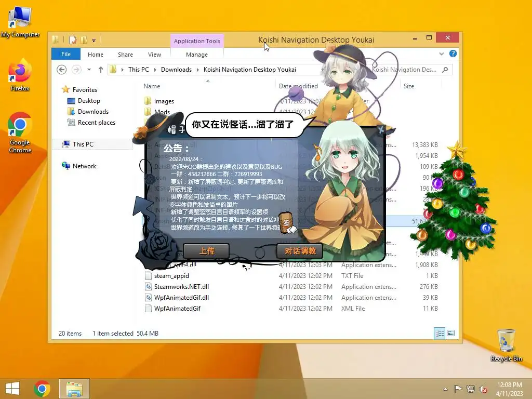
Task: Click the 上传 upload button
Action: pyautogui.click(x=206, y=251)
